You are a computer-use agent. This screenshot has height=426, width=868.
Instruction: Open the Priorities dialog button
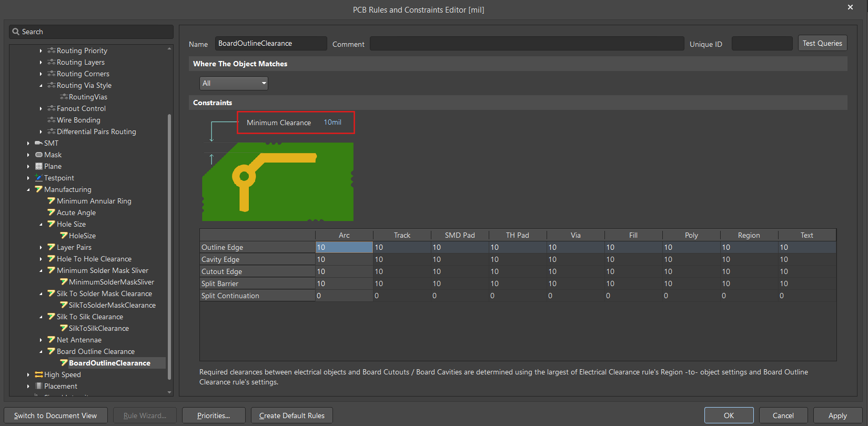[214, 415]
